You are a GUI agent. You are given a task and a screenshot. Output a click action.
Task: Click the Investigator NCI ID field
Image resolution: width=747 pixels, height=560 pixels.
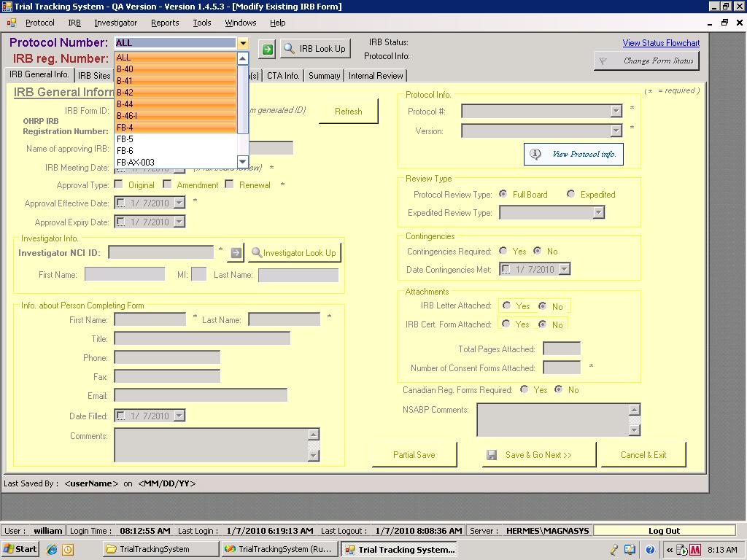coord(161,252)
